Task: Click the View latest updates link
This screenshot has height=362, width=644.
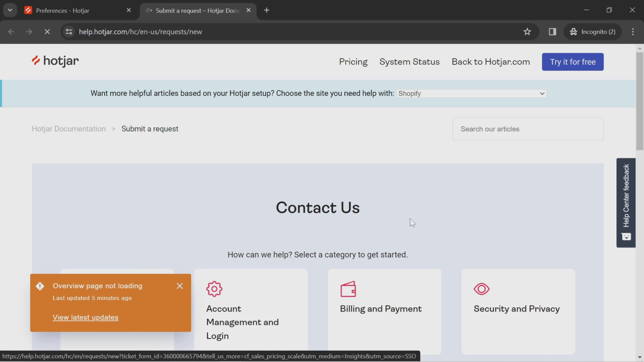Action: (85, 317)
